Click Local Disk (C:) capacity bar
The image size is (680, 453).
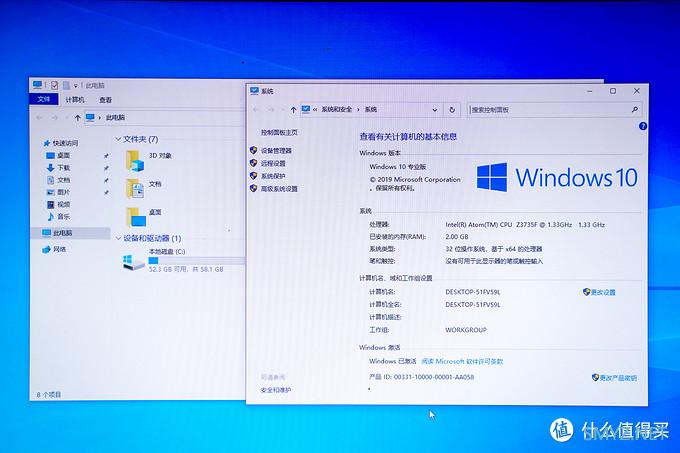click(x=196, y=261)
